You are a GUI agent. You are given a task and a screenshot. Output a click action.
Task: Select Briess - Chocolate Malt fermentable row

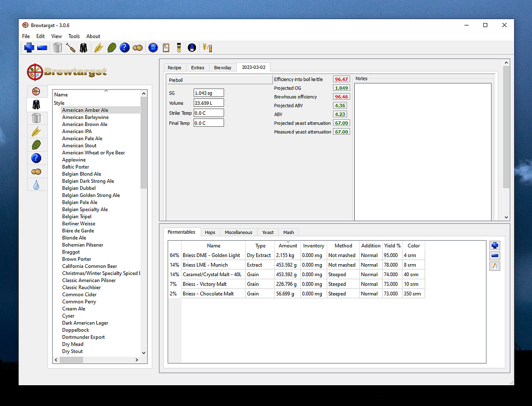click(296, 293)
